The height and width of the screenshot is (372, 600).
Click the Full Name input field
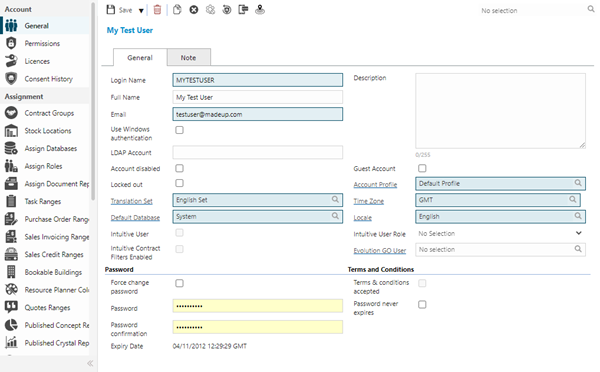pyautogui.click(x=258, y=97)
